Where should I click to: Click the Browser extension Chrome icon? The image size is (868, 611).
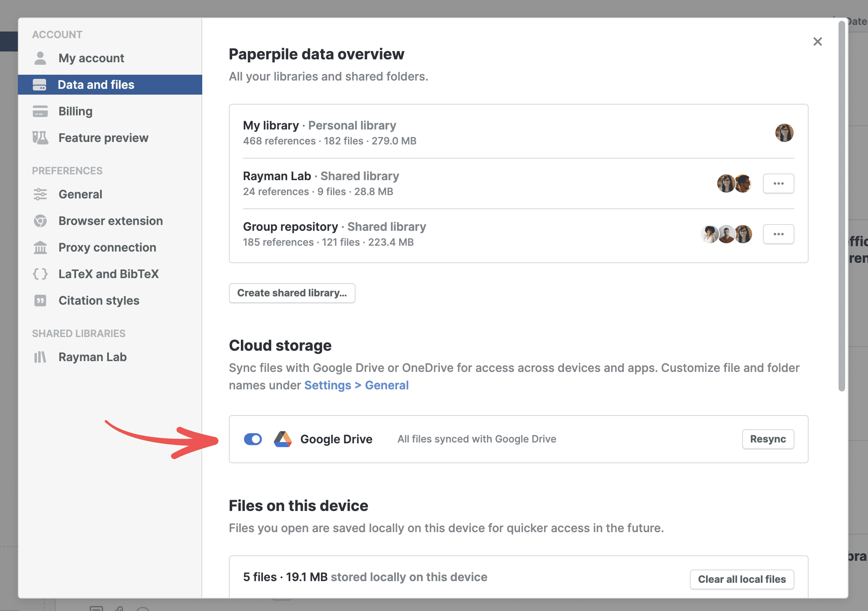point(40,221)
